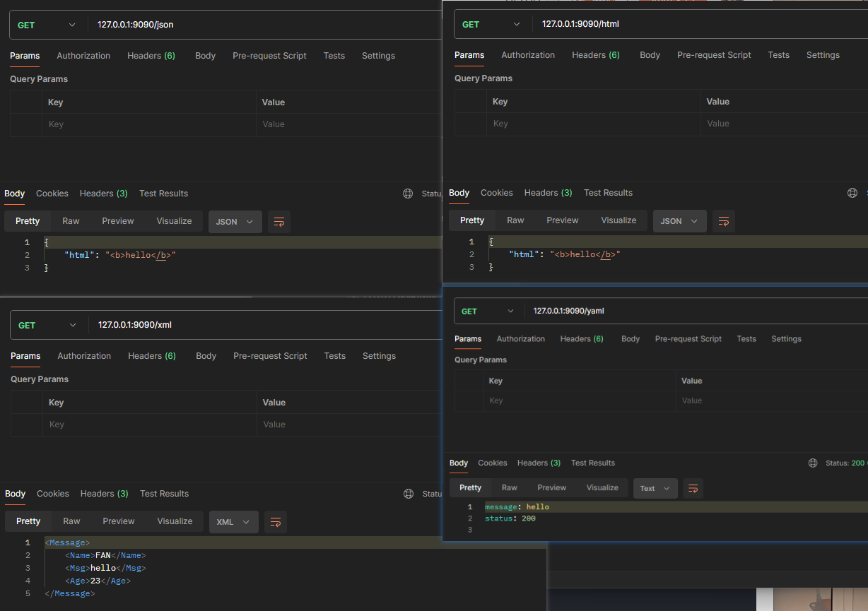Open XML format dropdown in /xml response

(x=234, y=522)
